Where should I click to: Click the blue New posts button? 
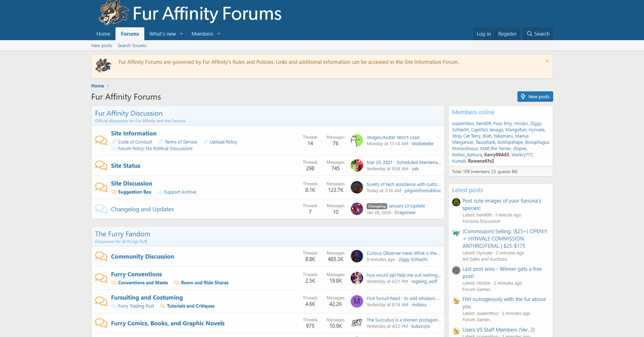point(535,97)
